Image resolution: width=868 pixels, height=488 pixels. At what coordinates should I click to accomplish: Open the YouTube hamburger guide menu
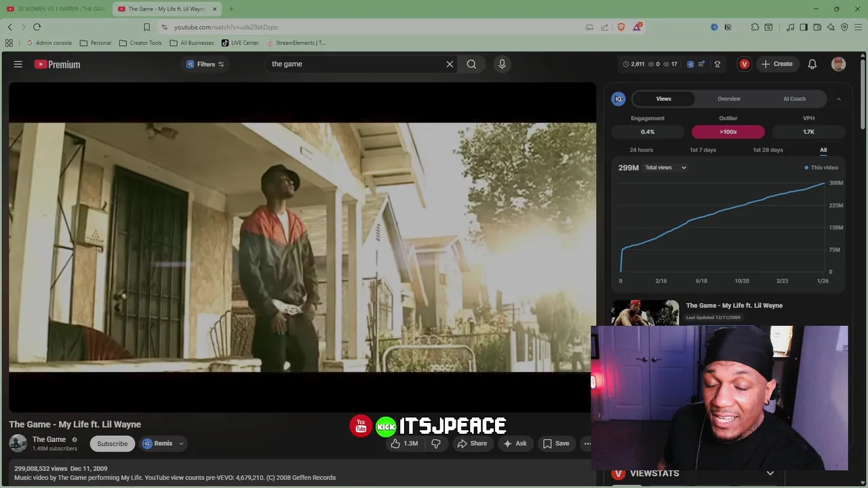18,64
